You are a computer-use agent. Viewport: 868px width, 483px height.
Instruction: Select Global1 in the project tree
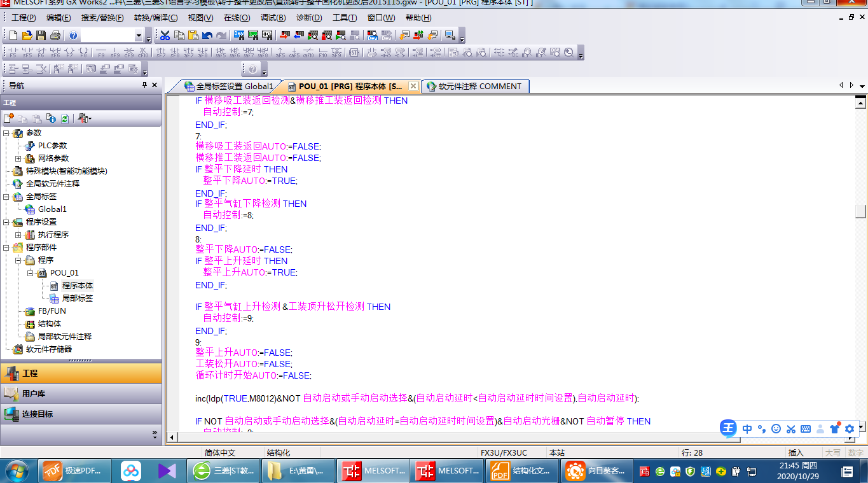click(52, 209)
